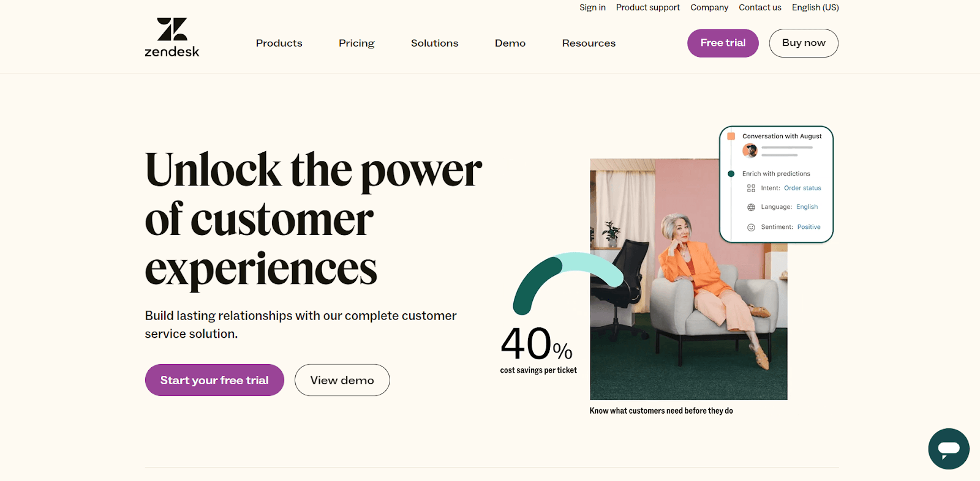The width and height of the screenshot is (980, 481).
Task: Click the Start your free trial button
Action: coord(214,380)
